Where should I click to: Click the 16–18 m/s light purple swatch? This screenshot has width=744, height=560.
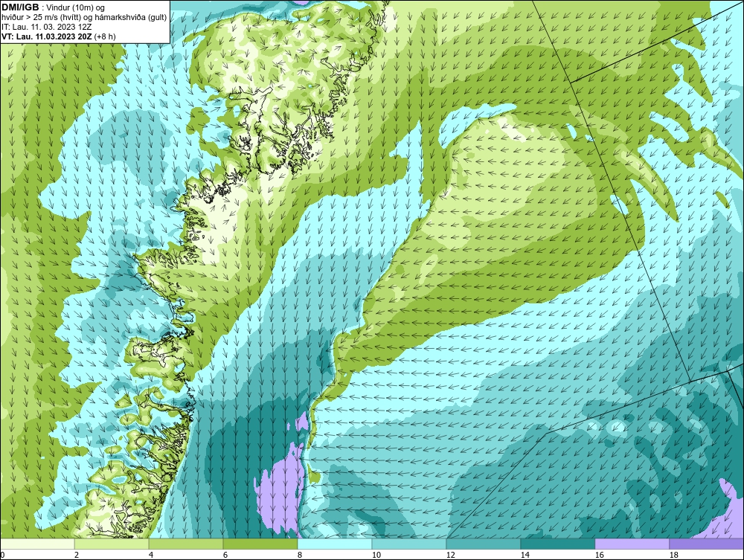pos(632,544)
